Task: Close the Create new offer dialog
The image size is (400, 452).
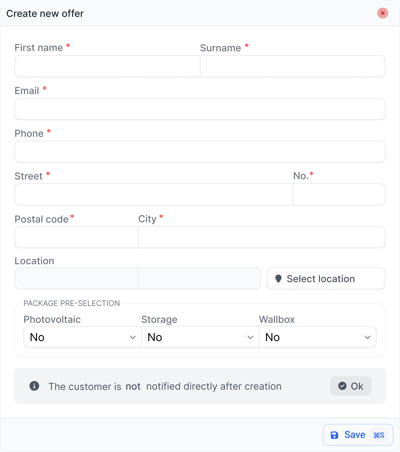Action: [x=382, y=13]
